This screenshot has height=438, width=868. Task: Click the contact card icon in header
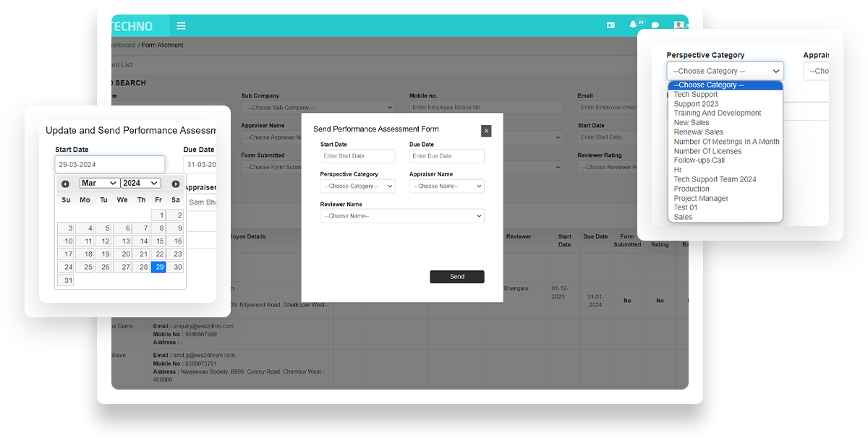click(610, 25)
